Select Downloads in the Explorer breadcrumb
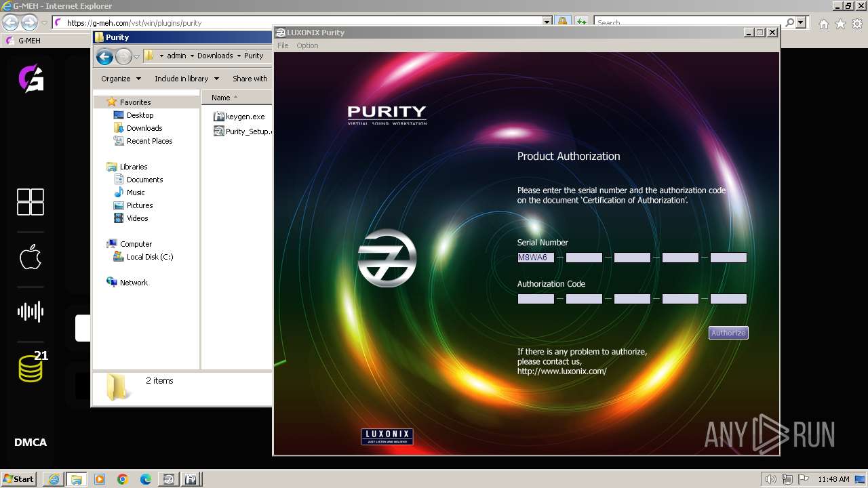The height and width of the screenshot is (488, 868). tap(215, 56)
